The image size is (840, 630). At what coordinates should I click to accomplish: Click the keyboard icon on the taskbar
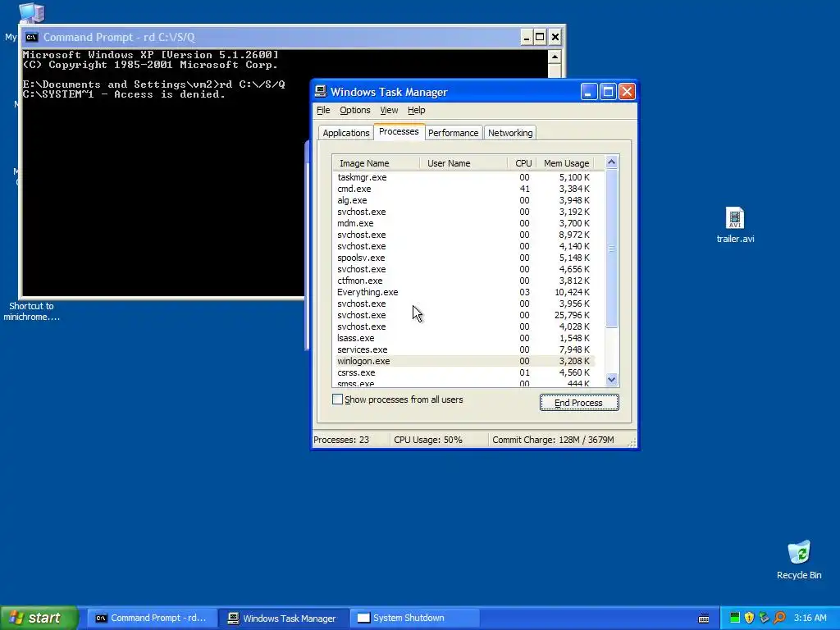704,619
